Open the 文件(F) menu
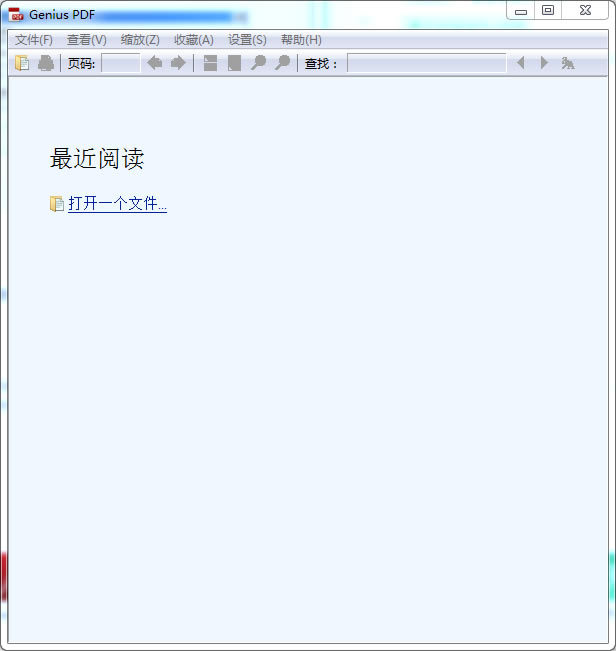The height and width of the screenshot is (651, 616). tap(34, 40)
